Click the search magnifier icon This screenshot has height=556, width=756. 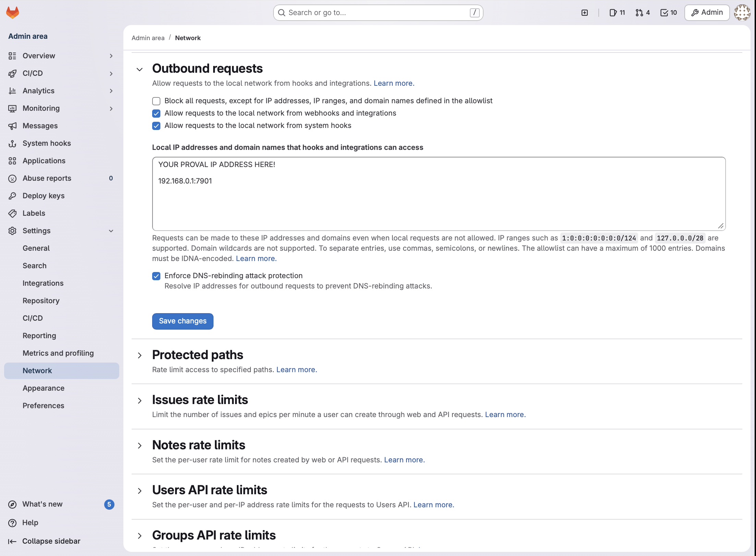(282, 13)
